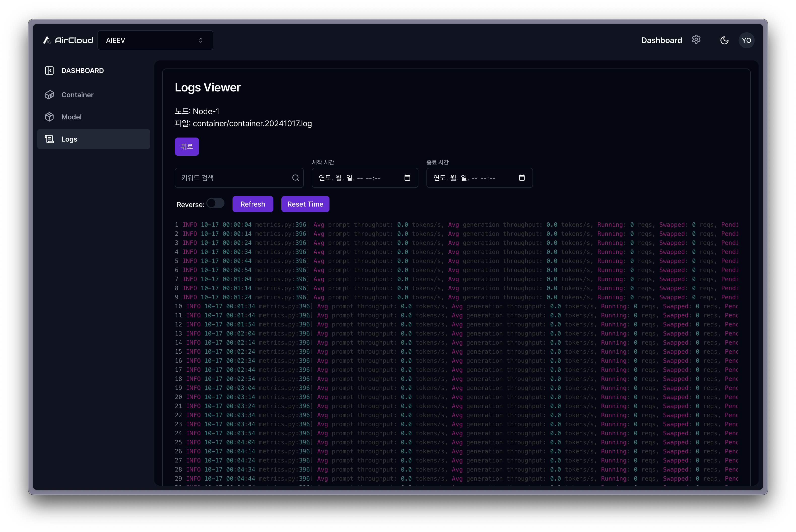Go back with the 뒤로 button
Screen dimensions: 796x532
pyautogui.click(x=187, y=147)
